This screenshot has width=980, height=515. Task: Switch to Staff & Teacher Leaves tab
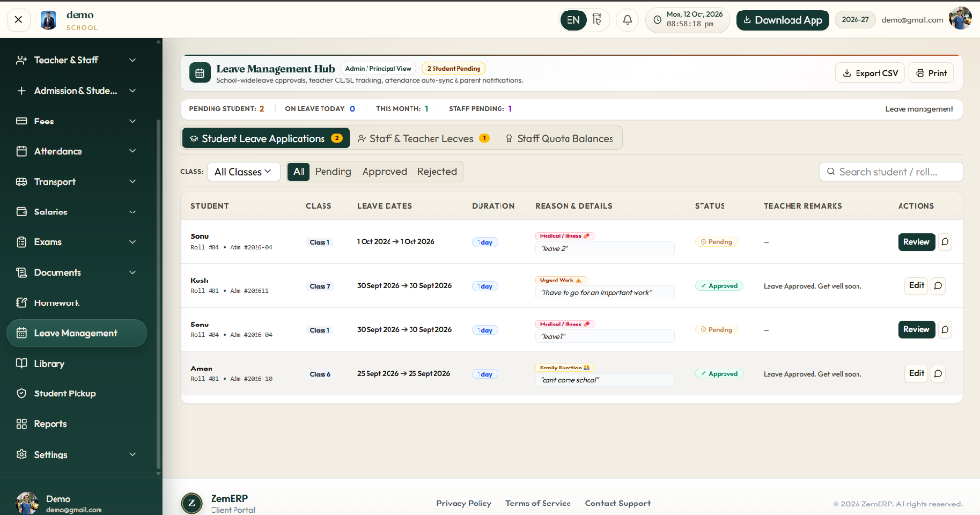click(423, 139)
